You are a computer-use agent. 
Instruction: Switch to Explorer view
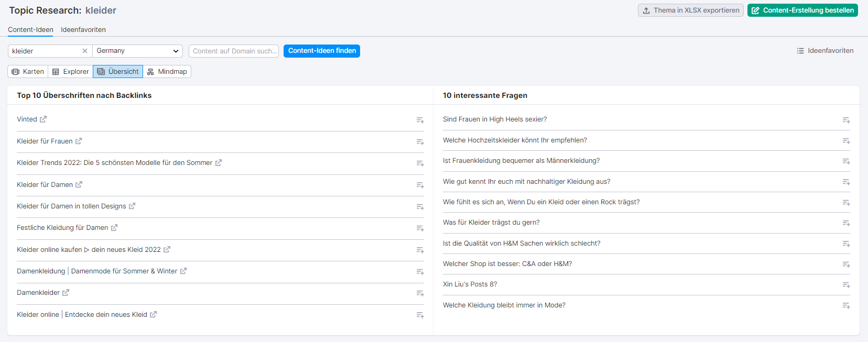coord(71,72)
